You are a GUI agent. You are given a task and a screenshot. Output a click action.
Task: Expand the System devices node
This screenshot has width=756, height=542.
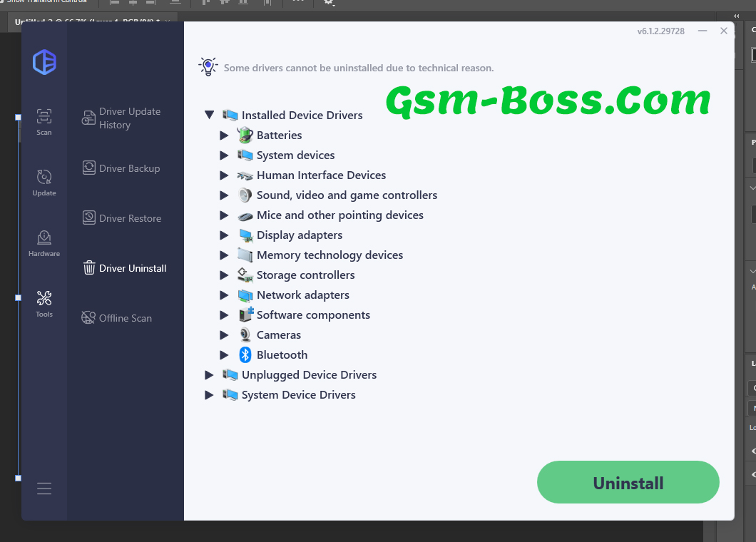coord(224,155)
